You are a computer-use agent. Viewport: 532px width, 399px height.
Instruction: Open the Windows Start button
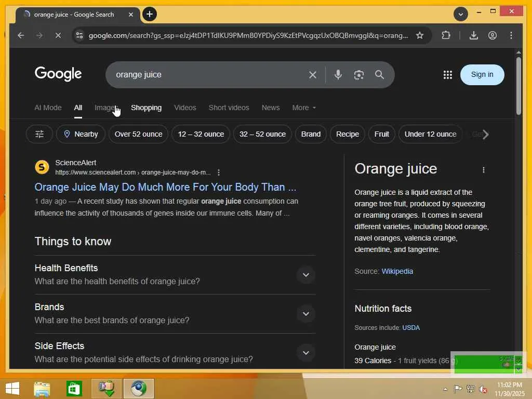[x=12, y=389]
